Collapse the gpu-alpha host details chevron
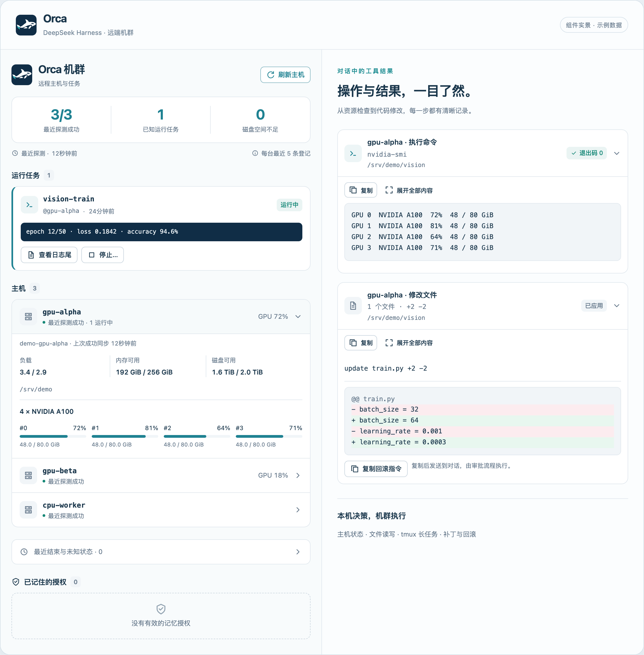644x655 pixels. (298, 317)
